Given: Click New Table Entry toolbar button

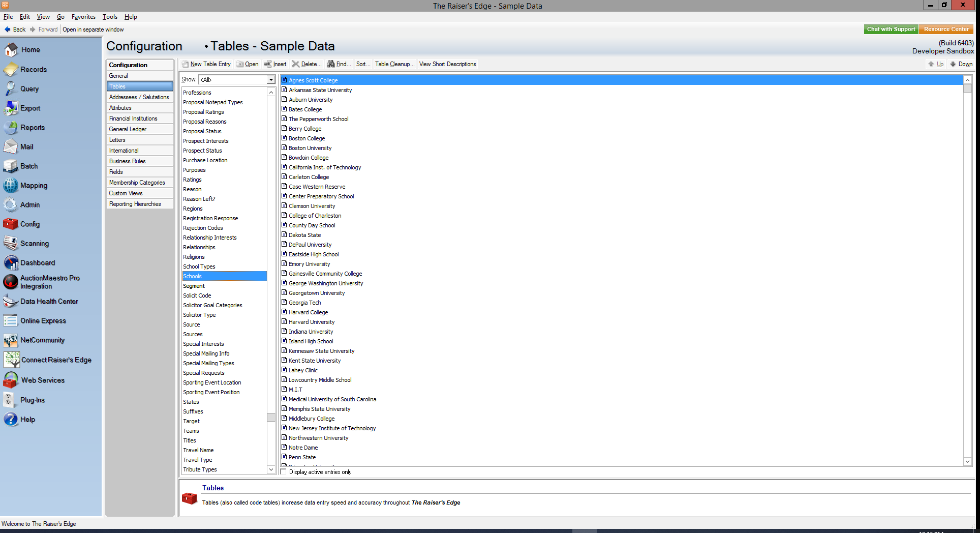Looking at the screenshot, I should 206,64.
